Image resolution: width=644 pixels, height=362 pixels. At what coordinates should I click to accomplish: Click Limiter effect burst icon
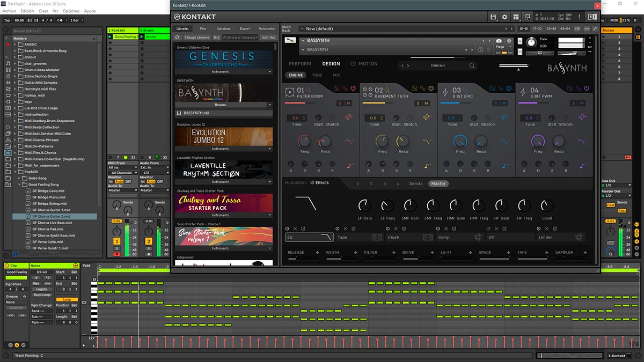click(579, 237)
